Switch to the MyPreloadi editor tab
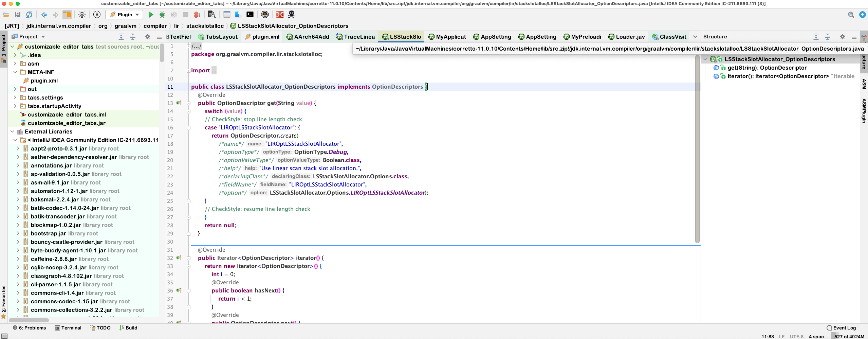 pos(582,37)
